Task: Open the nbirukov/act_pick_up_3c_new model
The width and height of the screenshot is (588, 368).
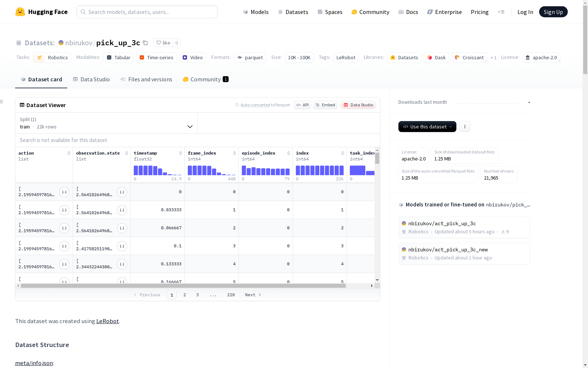Action: 464,254
